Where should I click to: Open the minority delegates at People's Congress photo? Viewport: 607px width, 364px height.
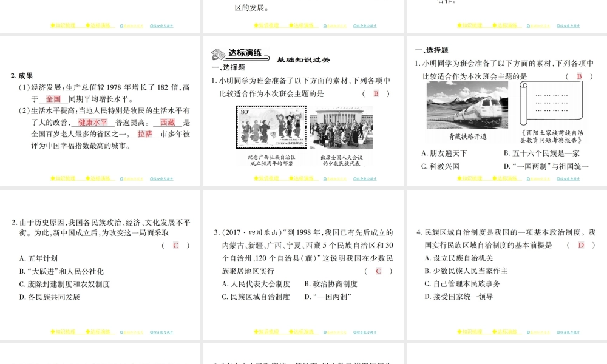coord(341,127)
